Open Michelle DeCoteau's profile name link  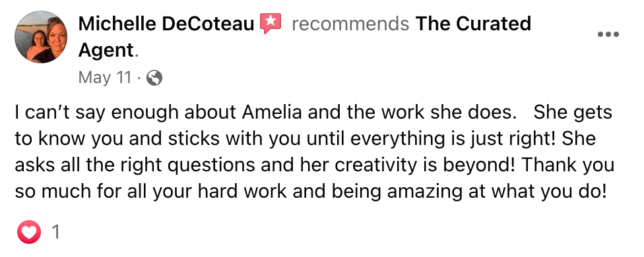[166, 24]
